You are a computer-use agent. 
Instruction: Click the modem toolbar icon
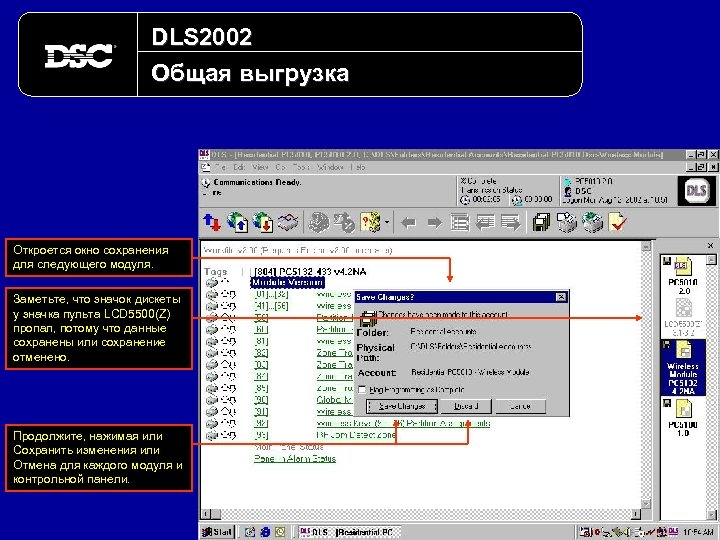(x=288, y=222)
